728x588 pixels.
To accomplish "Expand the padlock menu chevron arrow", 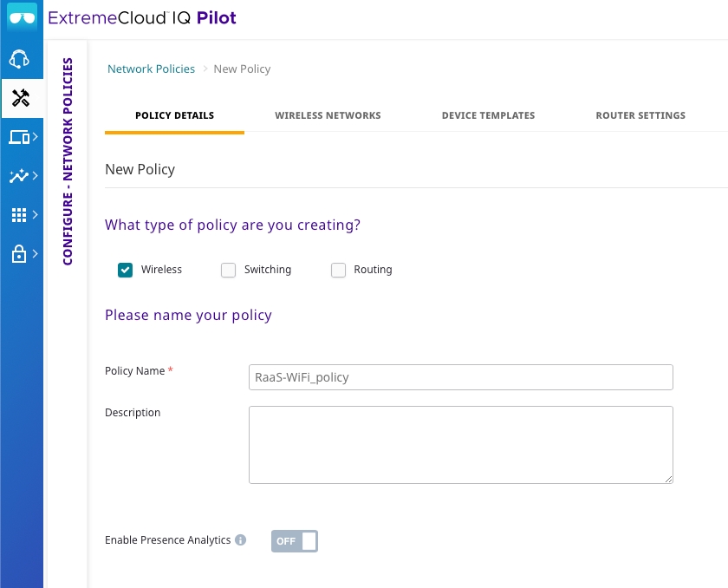I will click(x=36, y=254).
